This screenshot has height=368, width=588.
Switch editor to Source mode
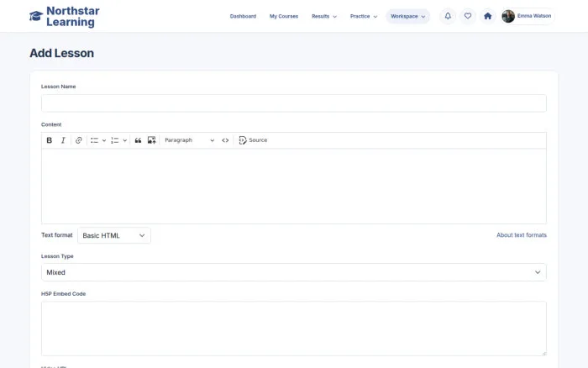(253, 140)
